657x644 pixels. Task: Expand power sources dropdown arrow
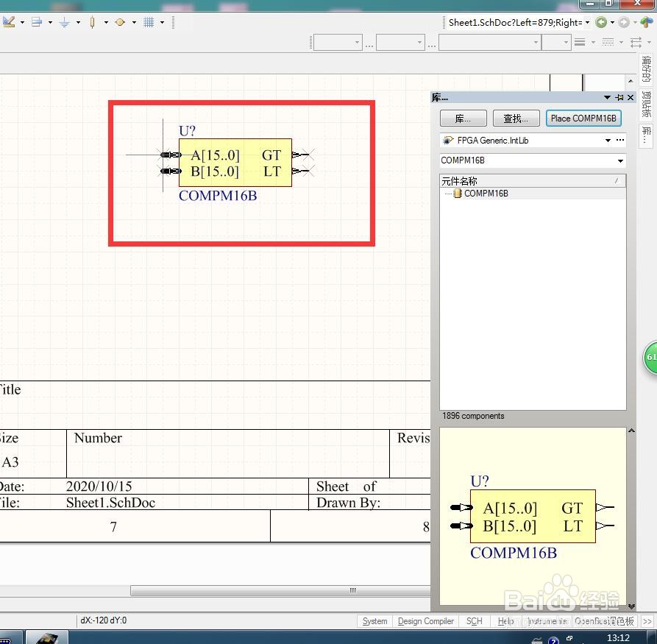(x=78, y=22)
